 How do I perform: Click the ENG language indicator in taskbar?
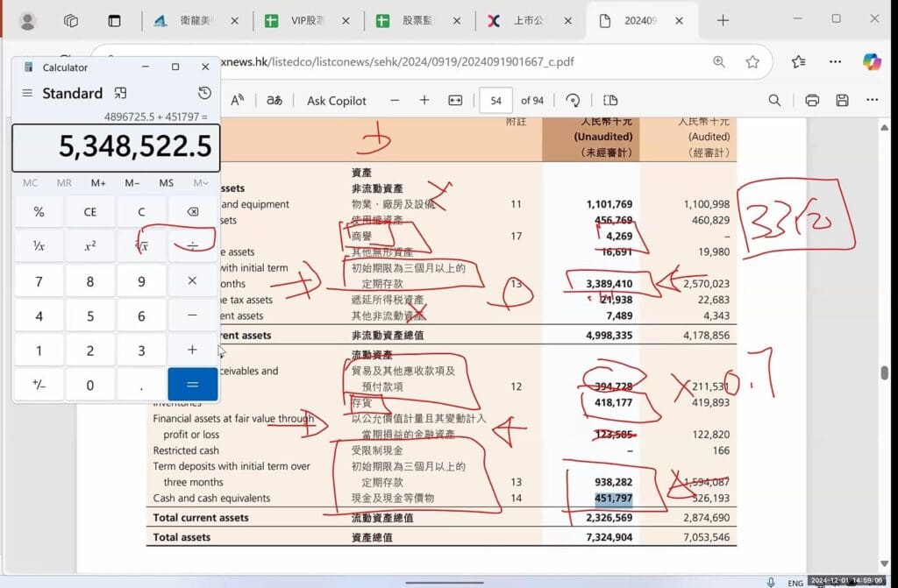click(795, 582)
